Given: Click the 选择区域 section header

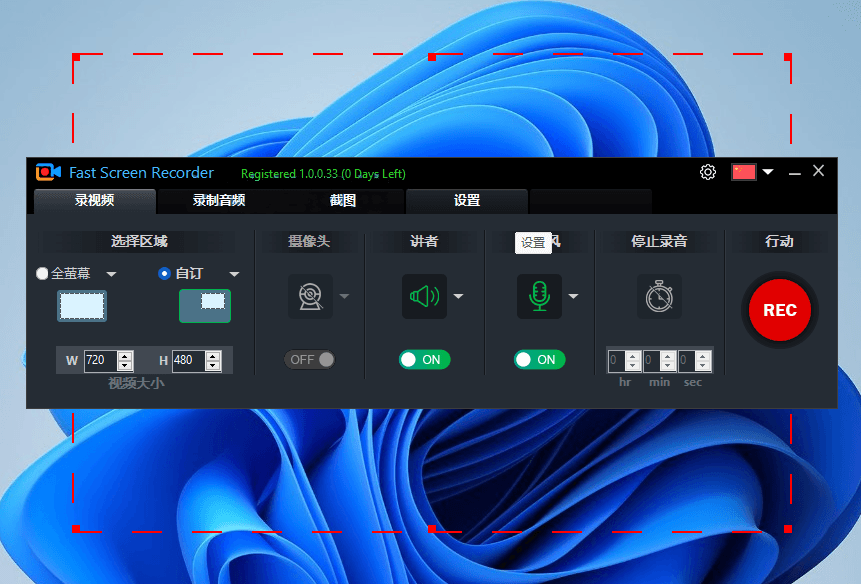Looking at the screenshot, I should (x=139, y=241).
